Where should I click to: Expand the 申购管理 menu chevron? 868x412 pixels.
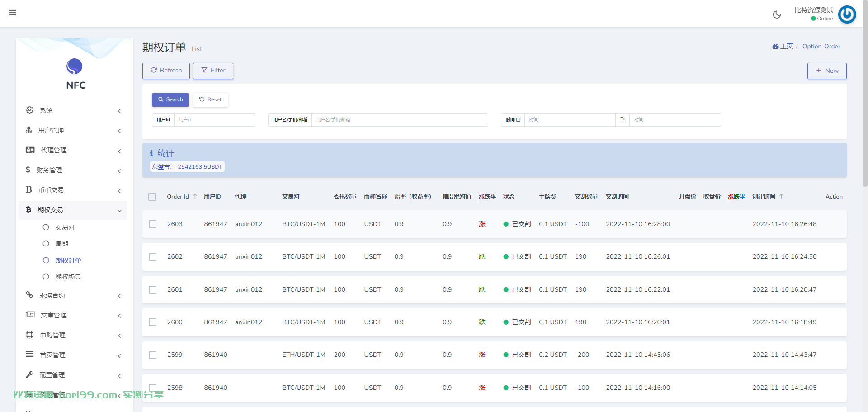119,336
